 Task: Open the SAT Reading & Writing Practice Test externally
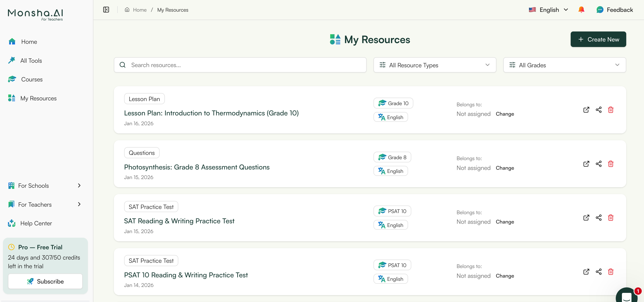(x=586, y=218)
